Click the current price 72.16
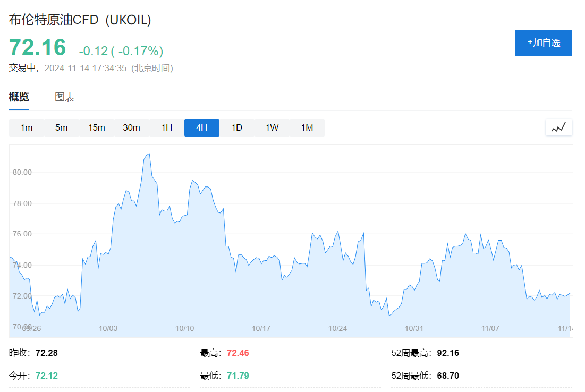The width and height of the screenshot is (585, 392). pos(38,47)
